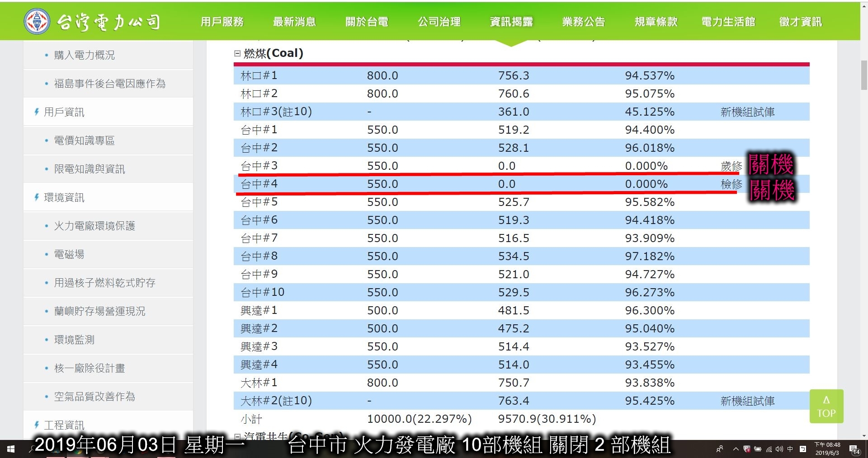This screenshot has height=458, width=868.
Task: Open the 最新消息 menu
Action: (294, 22)
